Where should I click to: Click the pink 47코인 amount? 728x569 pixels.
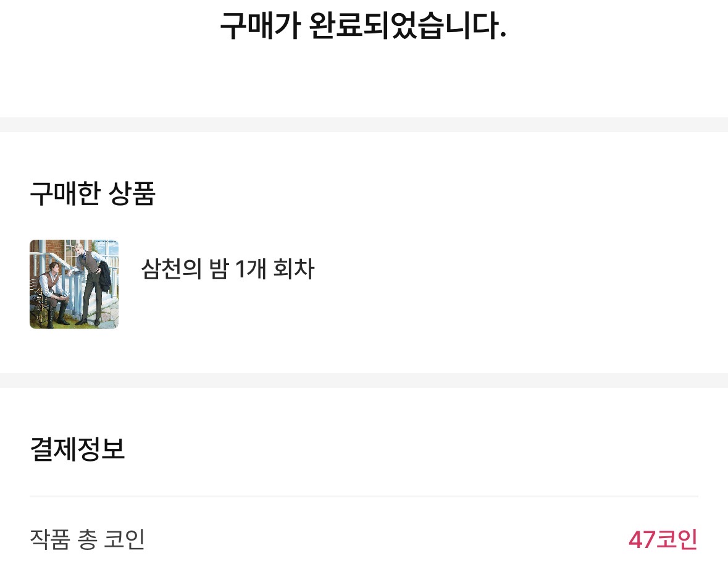(x=663, y=539)
